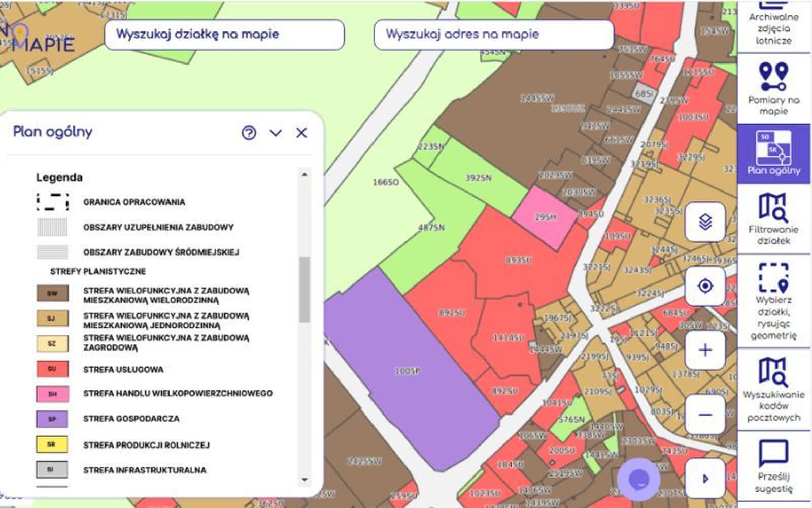Click the Legenda heading
This screenshot has width=812, height=508.
point(59,177)
